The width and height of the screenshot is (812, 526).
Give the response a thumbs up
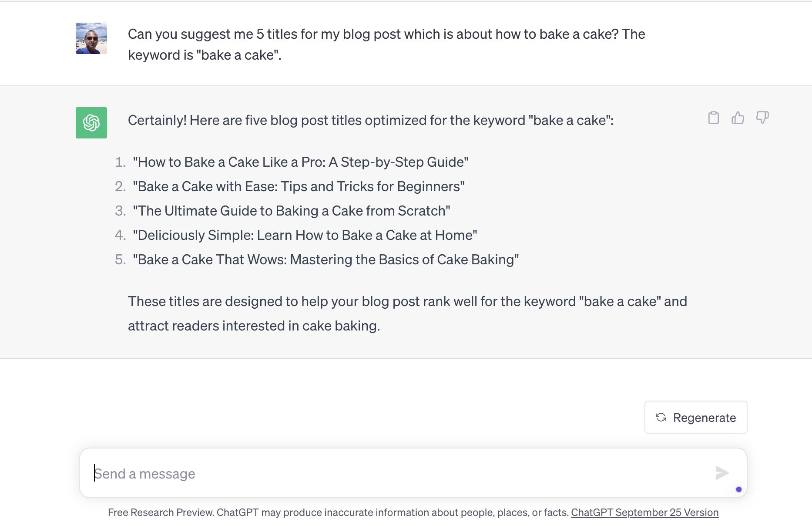738,118
